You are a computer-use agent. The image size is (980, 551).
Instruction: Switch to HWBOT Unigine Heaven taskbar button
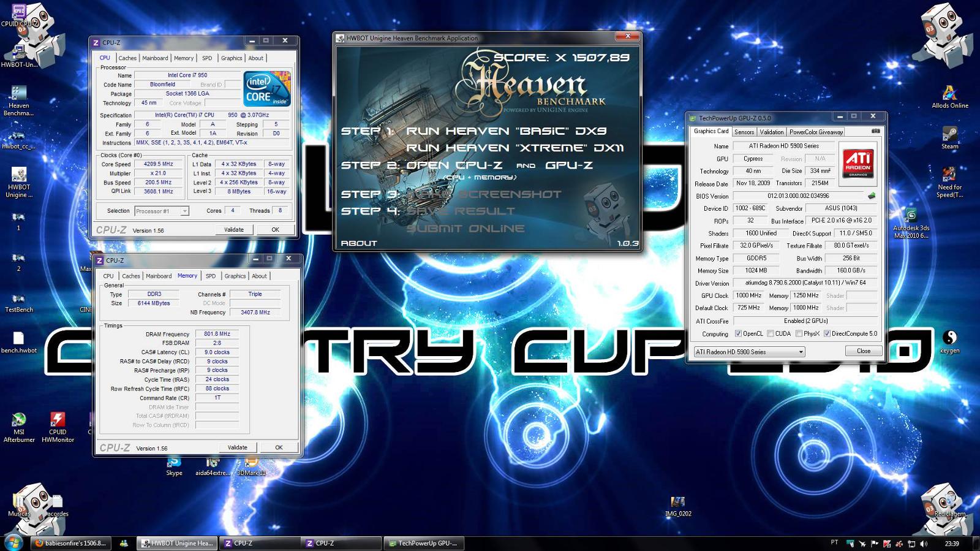pyautogui.click(x=177, y=543)
